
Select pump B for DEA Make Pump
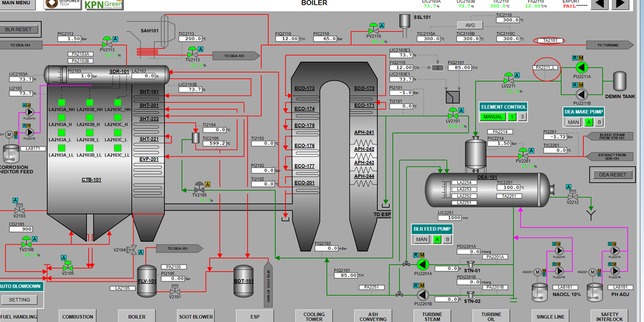[x=599, y=122]
